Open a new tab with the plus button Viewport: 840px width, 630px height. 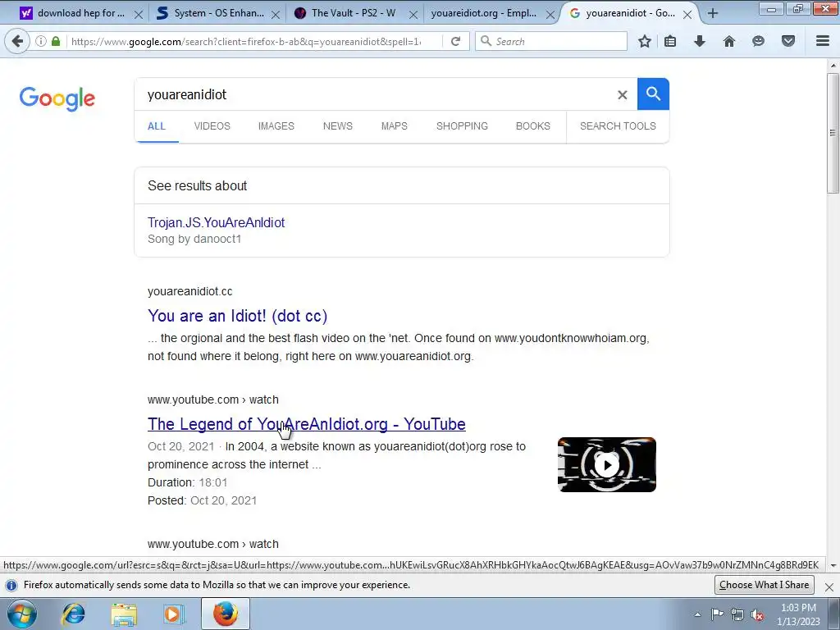click(713, 13)
